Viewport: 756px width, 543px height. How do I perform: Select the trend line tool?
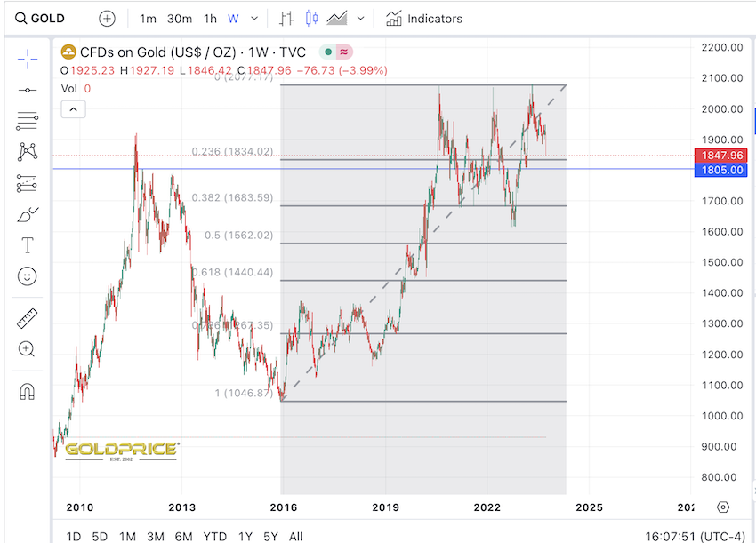(28, 90)
